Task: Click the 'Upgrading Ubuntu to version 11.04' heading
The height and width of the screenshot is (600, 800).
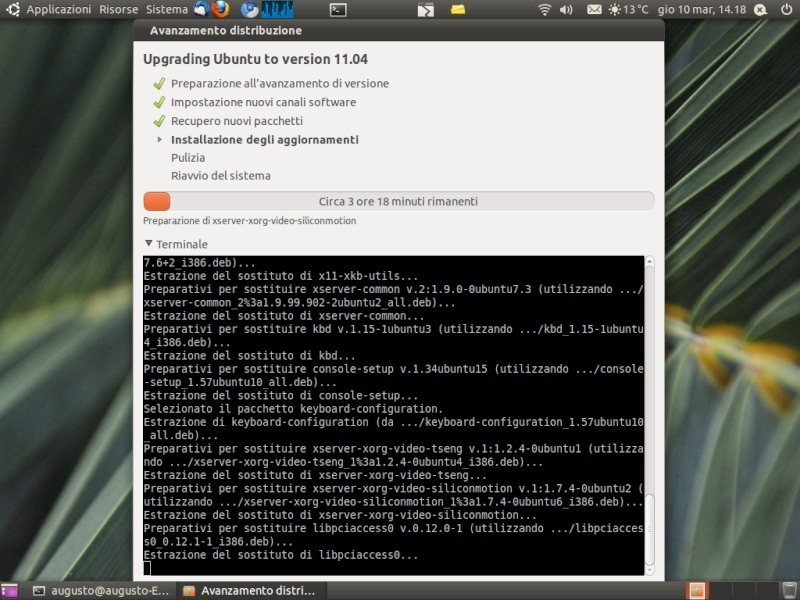Action: point(255,59)
